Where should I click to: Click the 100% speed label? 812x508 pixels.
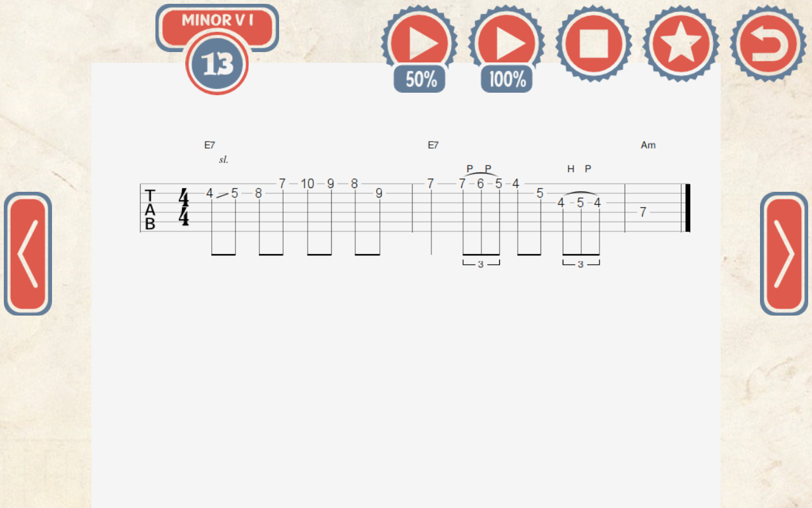507,79
